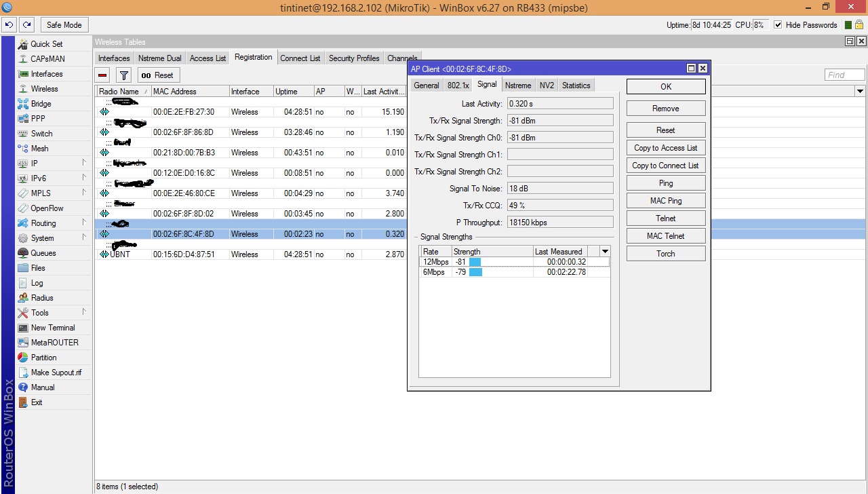Click the Redo arrow icon
Screen dimensions: 868x494
point(26,25)
